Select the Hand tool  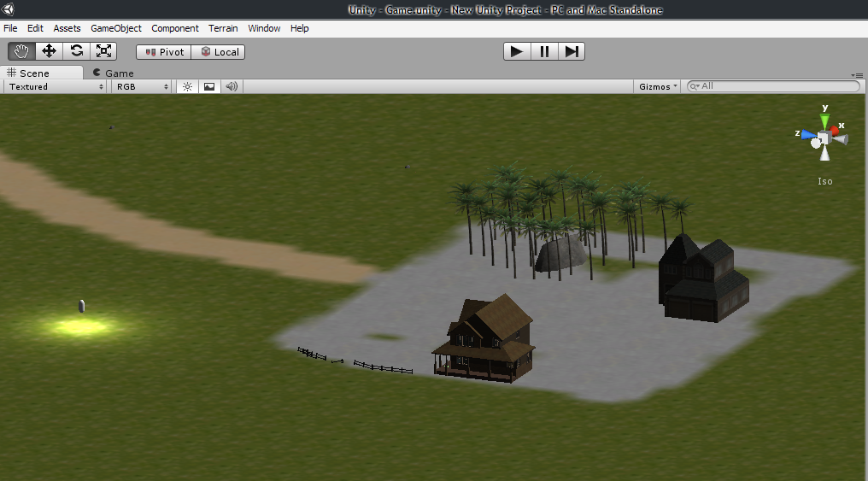21,51
